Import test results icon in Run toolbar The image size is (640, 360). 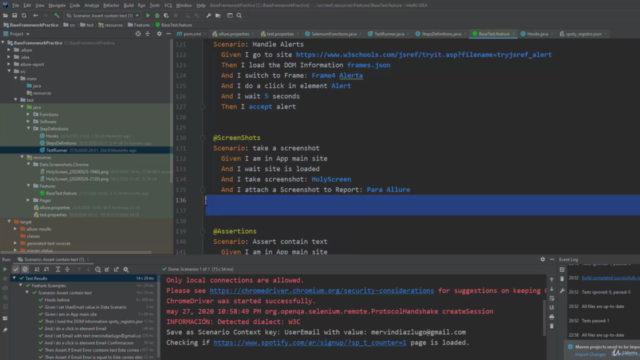click(x=107, y=269)
